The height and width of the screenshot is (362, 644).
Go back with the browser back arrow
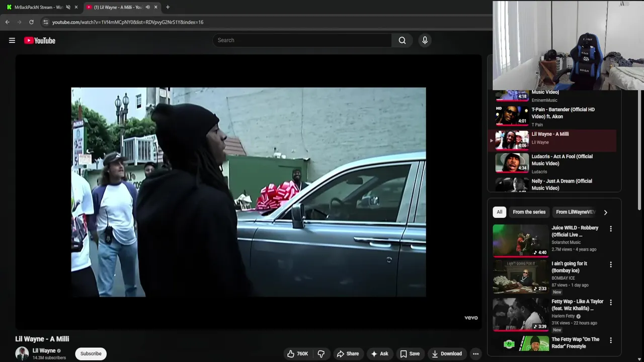coord(7,22)
